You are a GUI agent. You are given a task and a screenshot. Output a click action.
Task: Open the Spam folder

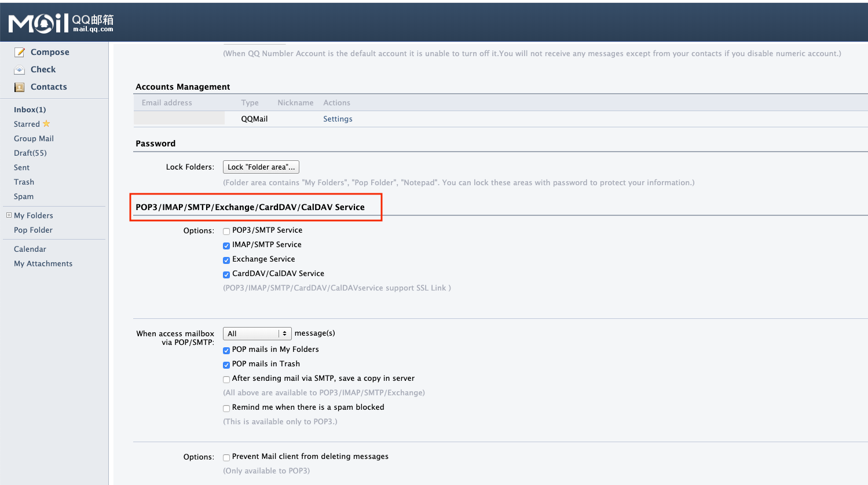[x=24, y=196]
